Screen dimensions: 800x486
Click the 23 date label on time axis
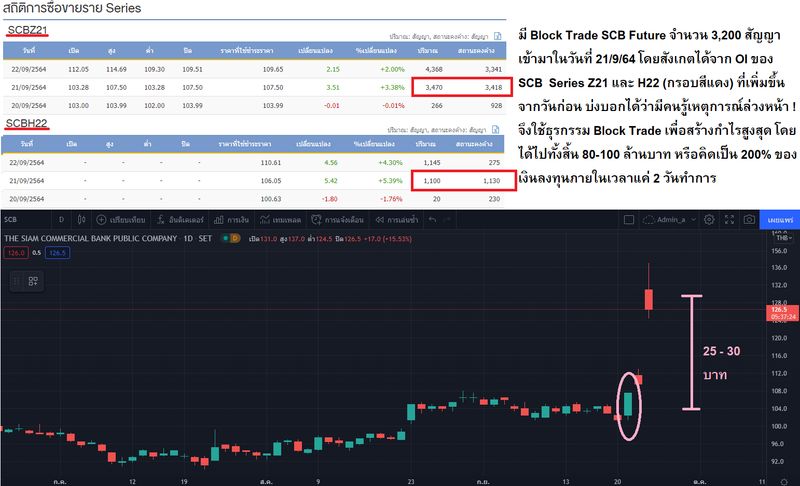click(411, 481)
